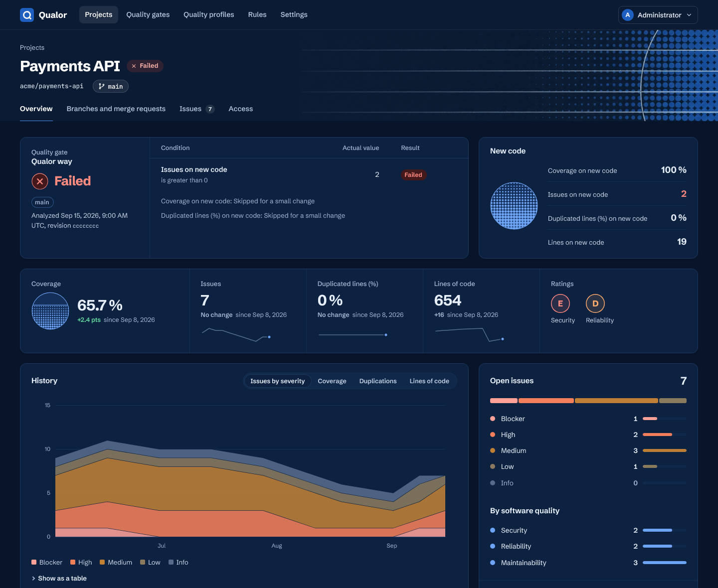This screenshot has width=718, height=588.
Task: Click the Projects breadcrumb link
Action: pos(32,48)
